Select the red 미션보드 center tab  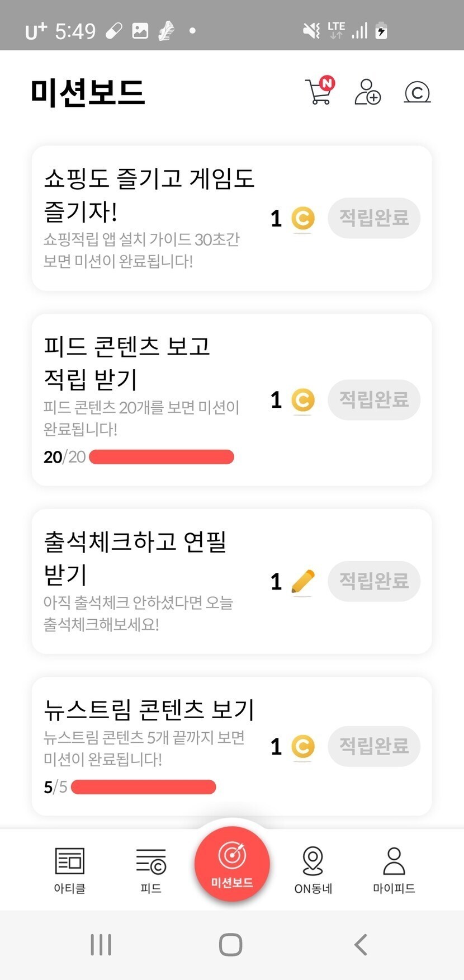(232, 864)
